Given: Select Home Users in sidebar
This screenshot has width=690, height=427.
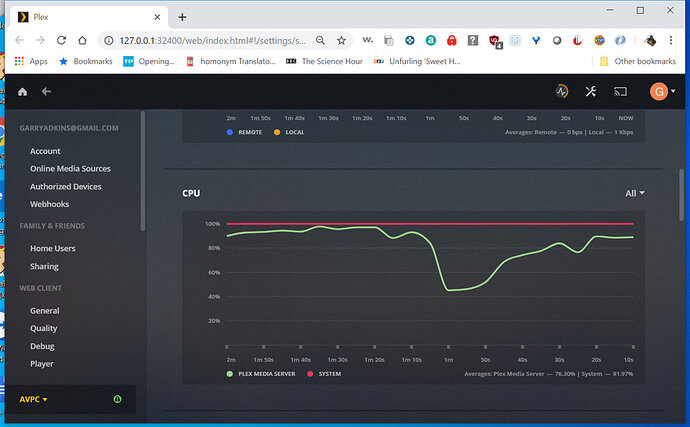Looking at the screenshot, I should click(x=53, y=249).
